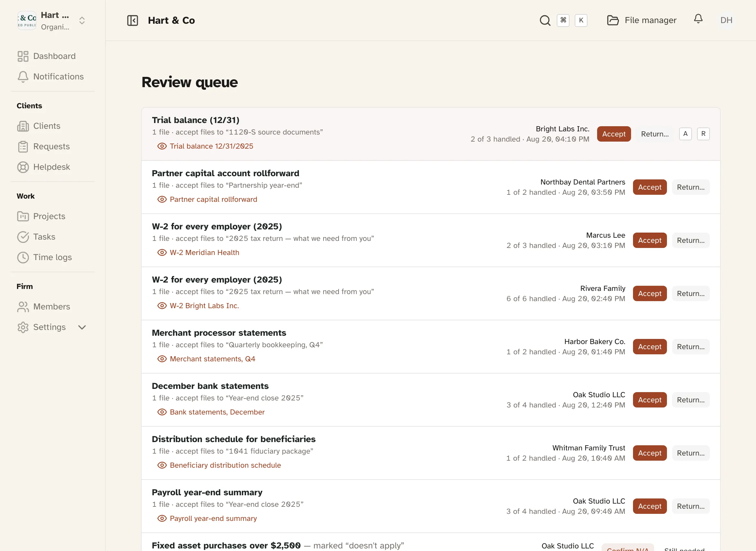Return Northbay Dental Partners submission
This screenshot has height=551, width=756.
(691, 187)
